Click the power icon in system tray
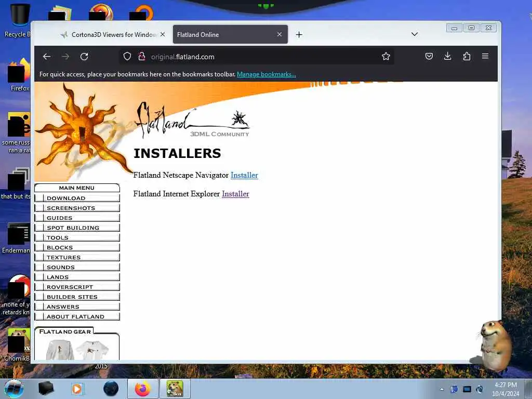 [480, 389]
